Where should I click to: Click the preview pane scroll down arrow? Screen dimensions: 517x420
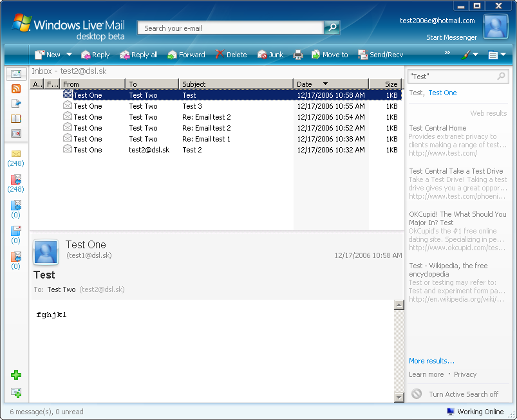pos(399,397)
